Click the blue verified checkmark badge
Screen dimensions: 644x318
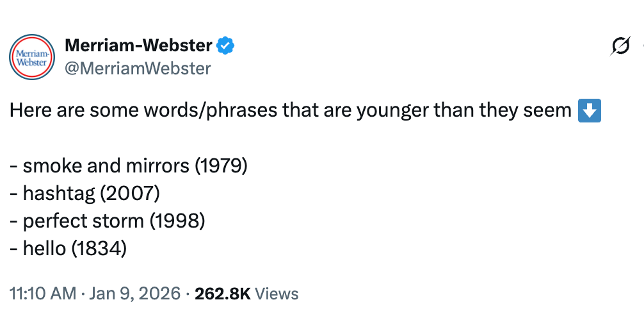(x=225, y=46)
